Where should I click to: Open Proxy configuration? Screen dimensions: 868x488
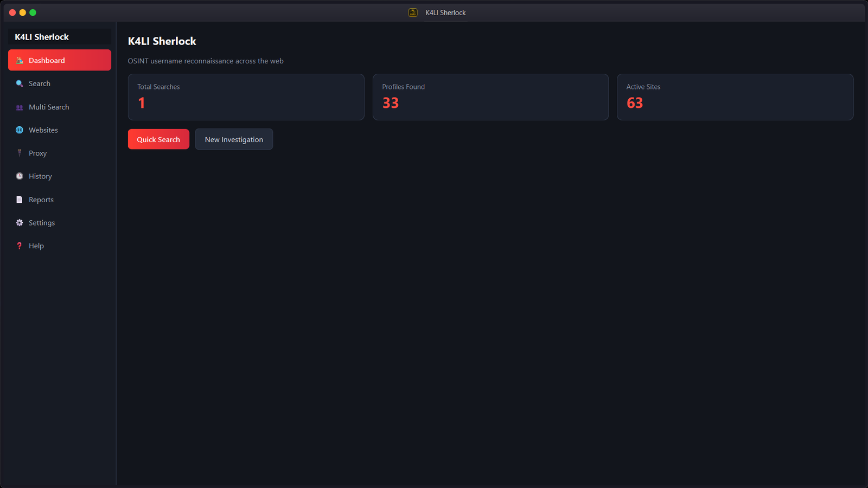point(60,153)
